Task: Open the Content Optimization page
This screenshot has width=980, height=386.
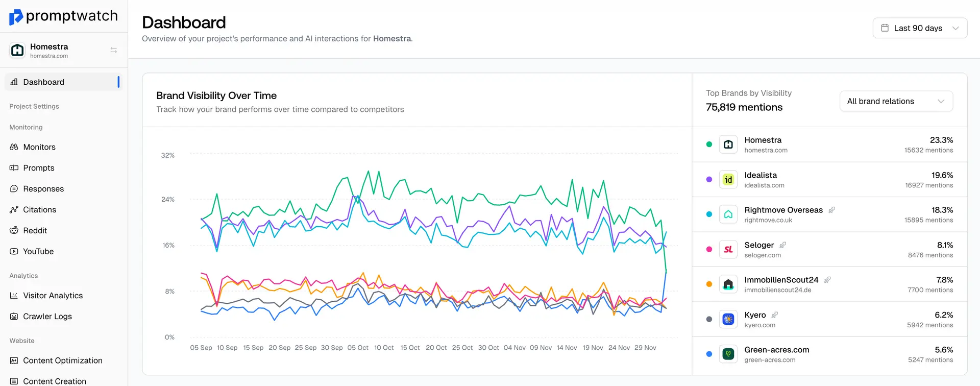Action: pyautogui.click(x=62, y=360)
